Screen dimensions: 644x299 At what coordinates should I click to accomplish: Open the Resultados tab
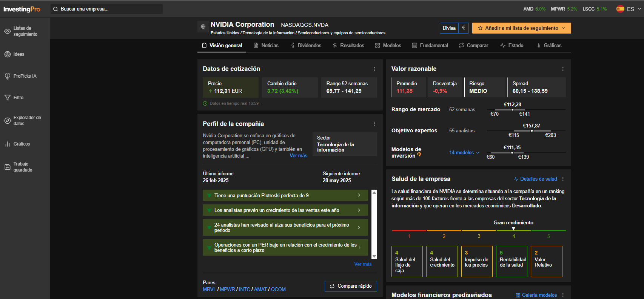tap(348, 46)
